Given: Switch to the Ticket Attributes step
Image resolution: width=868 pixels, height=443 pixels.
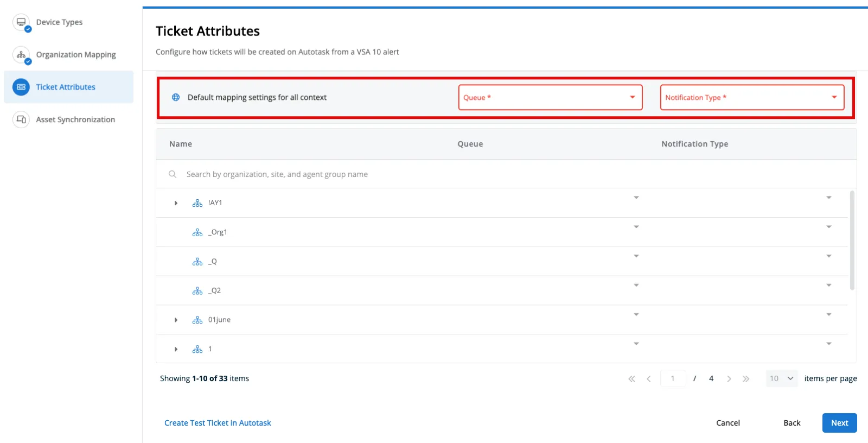Looking at the screenshot, I should click(x=66, y=87).
